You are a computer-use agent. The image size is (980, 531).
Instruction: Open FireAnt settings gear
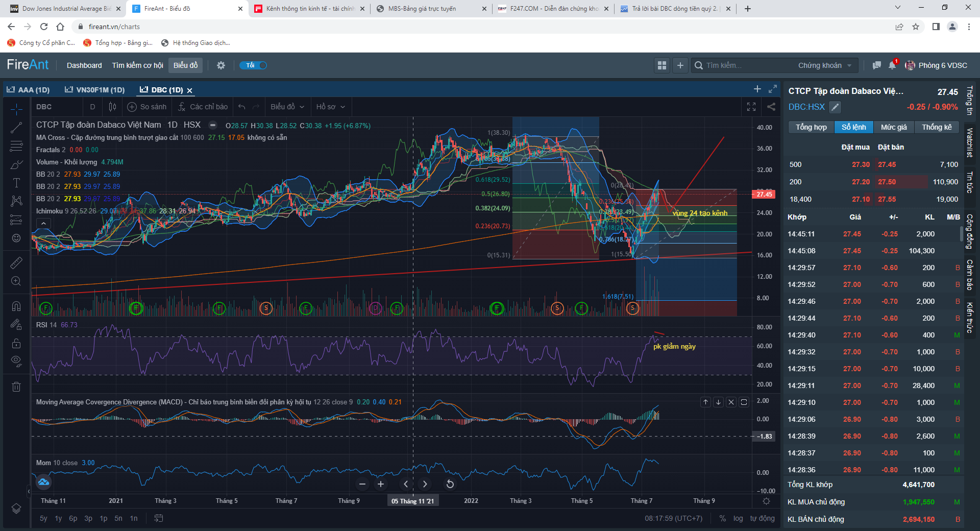tap(221, 65)
